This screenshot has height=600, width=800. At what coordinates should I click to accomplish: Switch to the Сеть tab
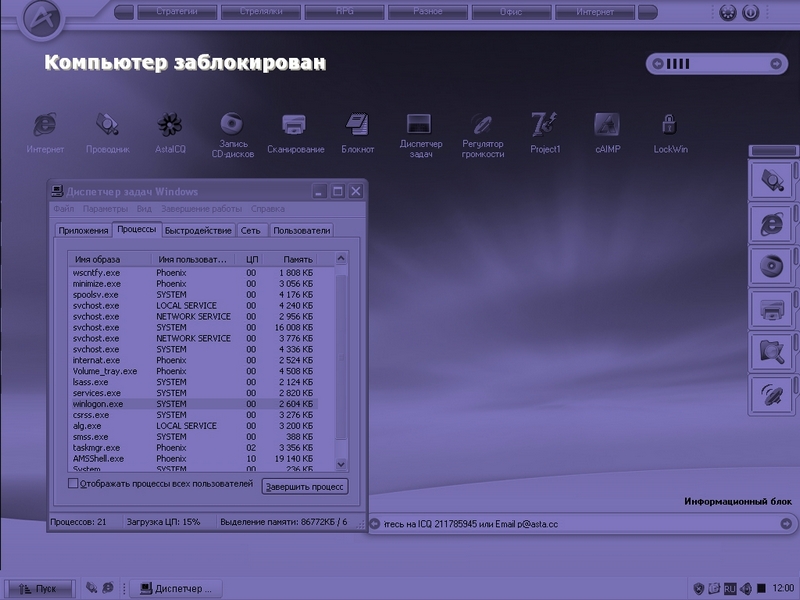coord(251,231)
